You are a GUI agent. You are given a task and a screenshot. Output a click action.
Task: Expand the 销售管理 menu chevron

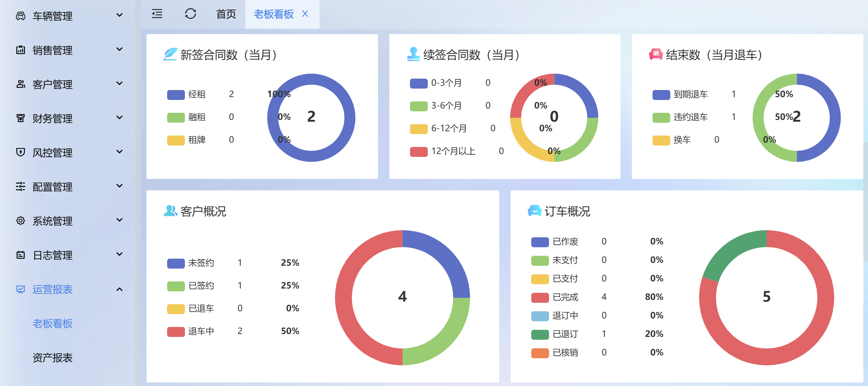(119, 49)
